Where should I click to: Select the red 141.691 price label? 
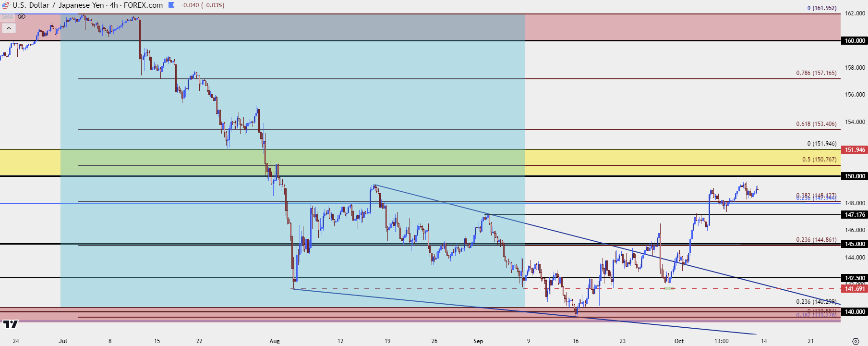point(855,289)
